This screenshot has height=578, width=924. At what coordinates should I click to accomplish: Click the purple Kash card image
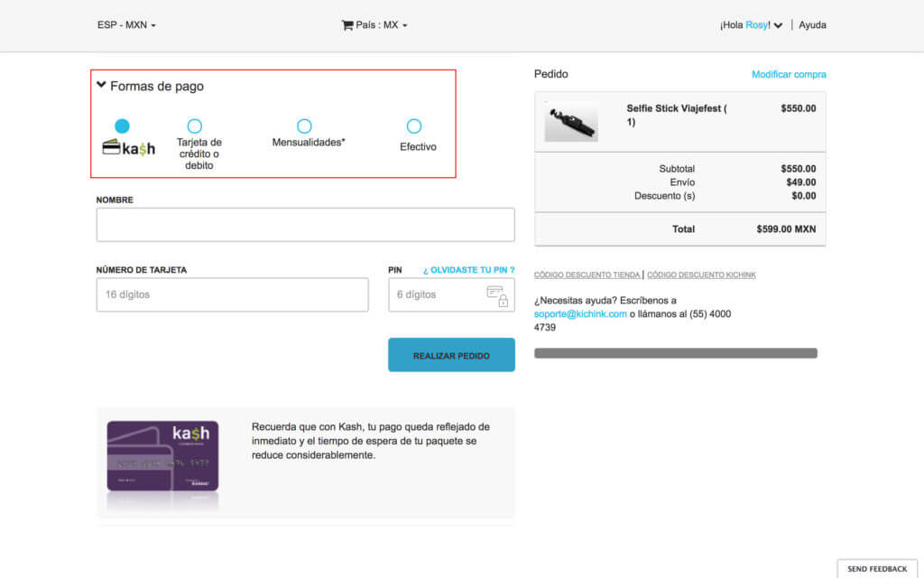click(x=162, y=456)
